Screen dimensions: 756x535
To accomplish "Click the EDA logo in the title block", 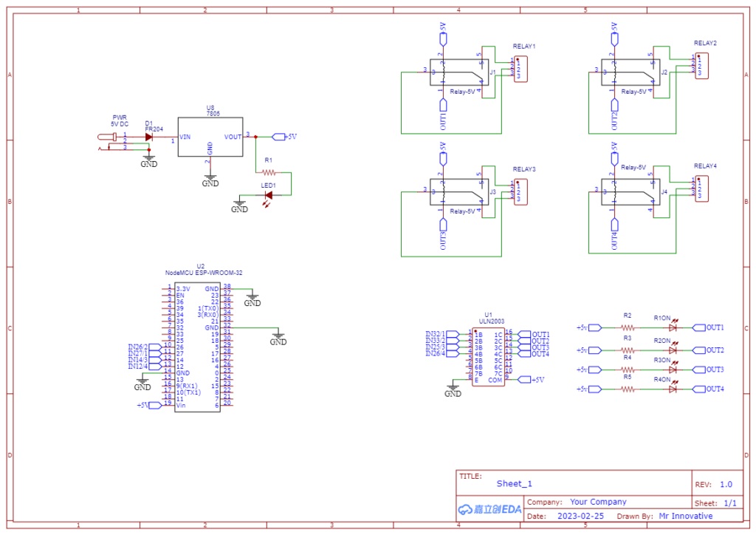I will point(490,509).
